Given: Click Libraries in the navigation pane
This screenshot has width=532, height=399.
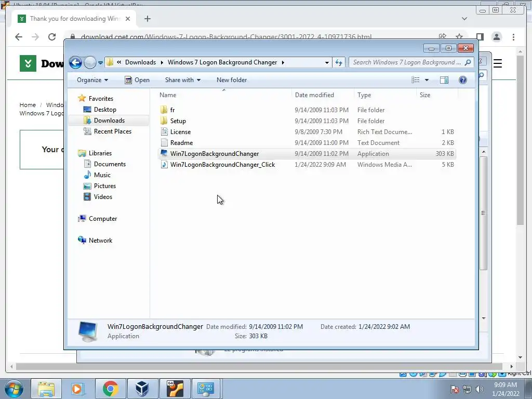Looking at the screenshot, I should coord(100,153).
